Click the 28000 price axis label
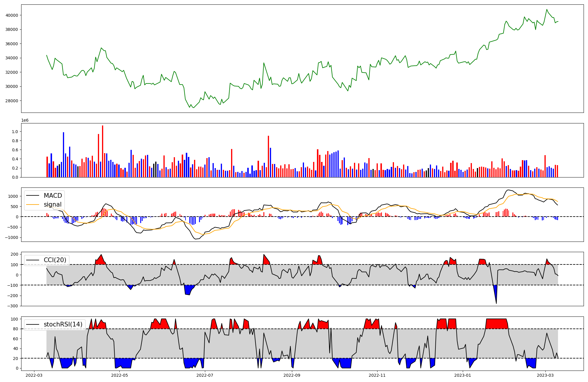This screenshot has height=382, width=588. [x=12, y=101]
